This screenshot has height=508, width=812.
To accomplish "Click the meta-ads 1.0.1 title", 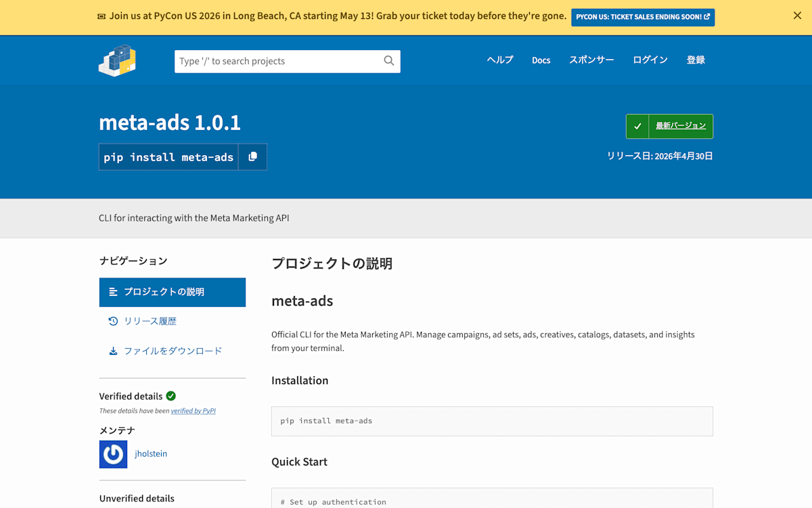I will coord(170,123).
